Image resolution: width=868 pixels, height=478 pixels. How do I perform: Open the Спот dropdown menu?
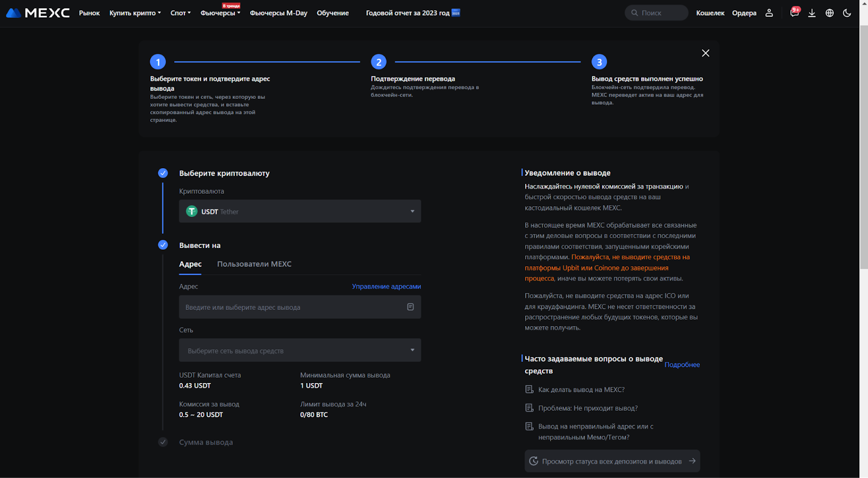(x=180, y=13)
